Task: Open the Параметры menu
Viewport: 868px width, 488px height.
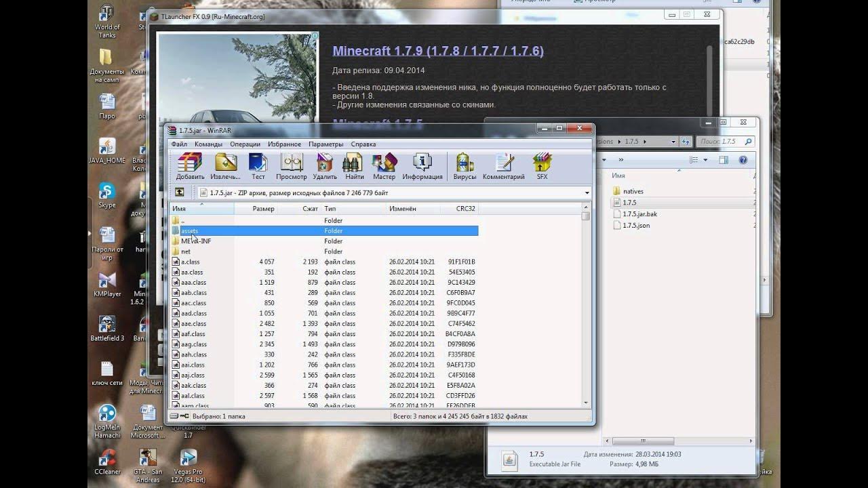Action: coord(325,144)
